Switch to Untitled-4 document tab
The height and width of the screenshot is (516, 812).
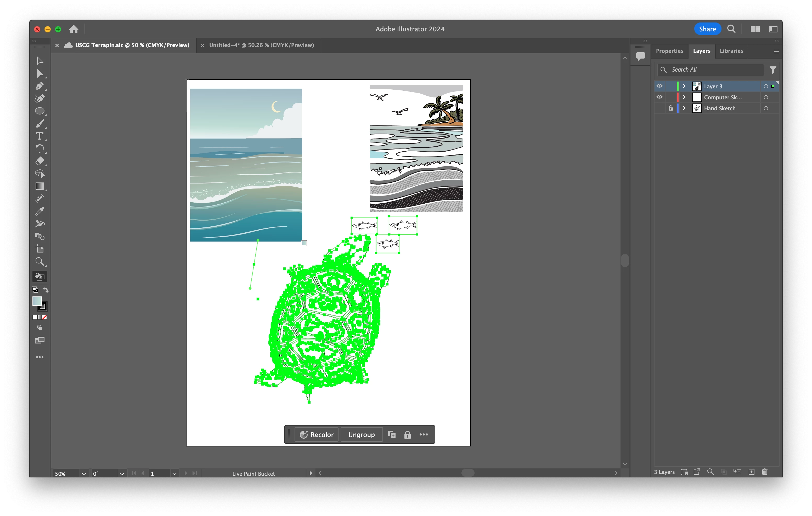coord(261,45)
